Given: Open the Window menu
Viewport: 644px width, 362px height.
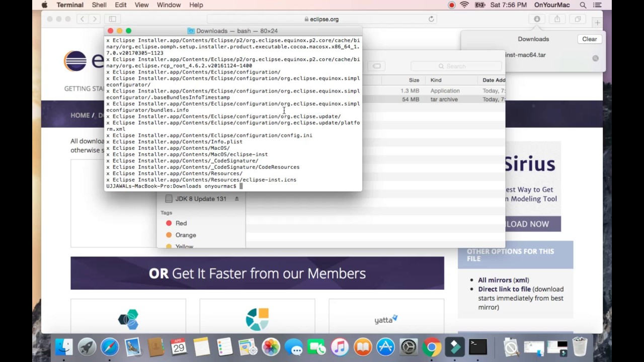Looking at the screenshot, I should point(169,5).
